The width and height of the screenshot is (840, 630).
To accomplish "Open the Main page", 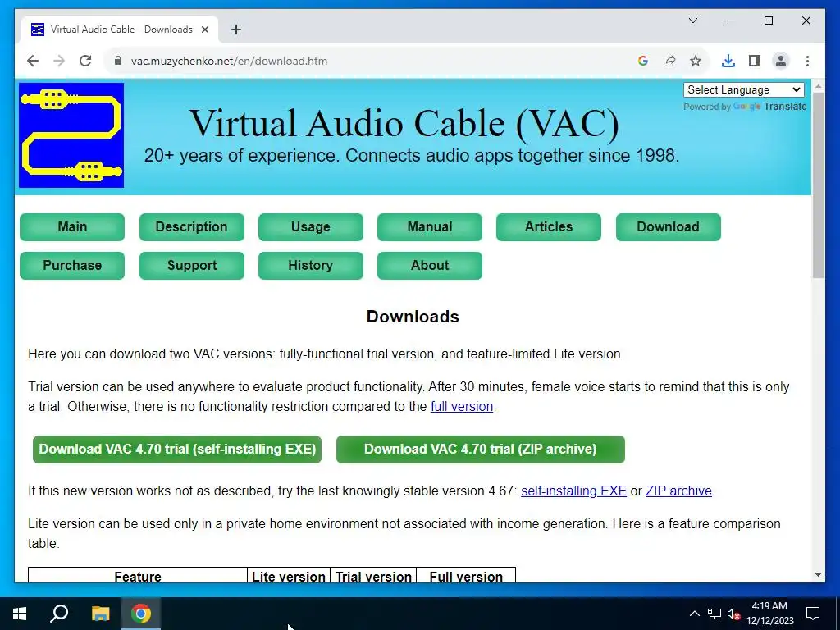I will (72, 226).
